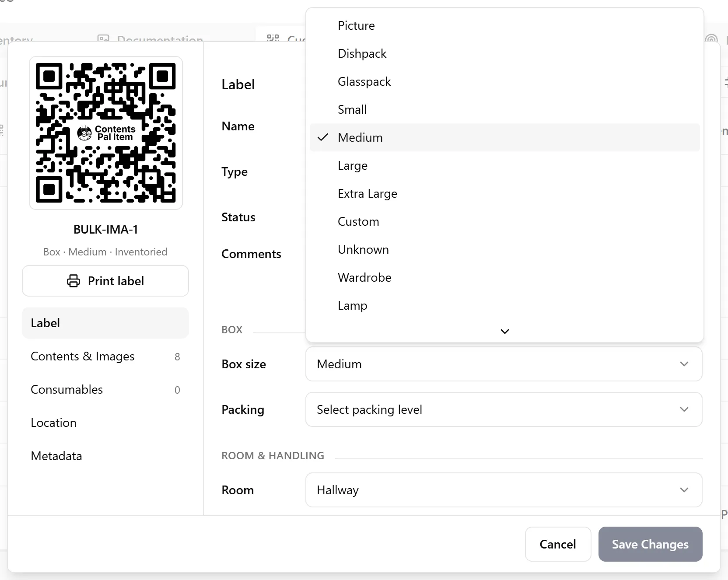
Task: Click the Documentation tab behind the dialog
Action: [x=151, y=38]
